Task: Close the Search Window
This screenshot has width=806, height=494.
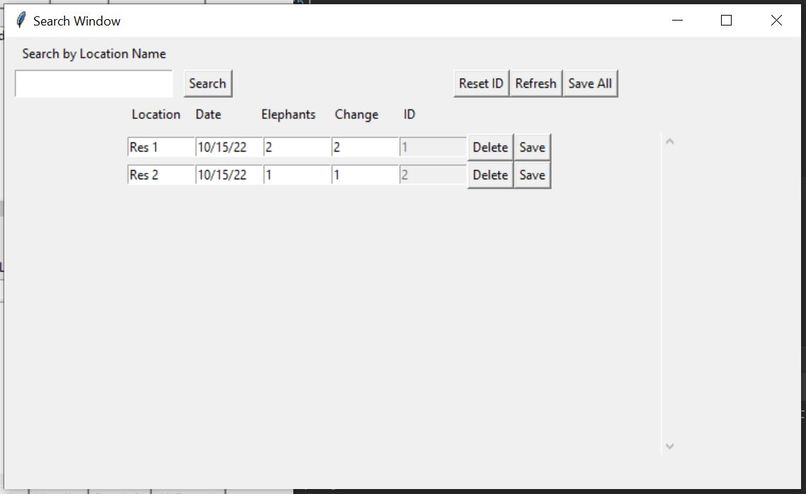Action: [x=776, y=21]
